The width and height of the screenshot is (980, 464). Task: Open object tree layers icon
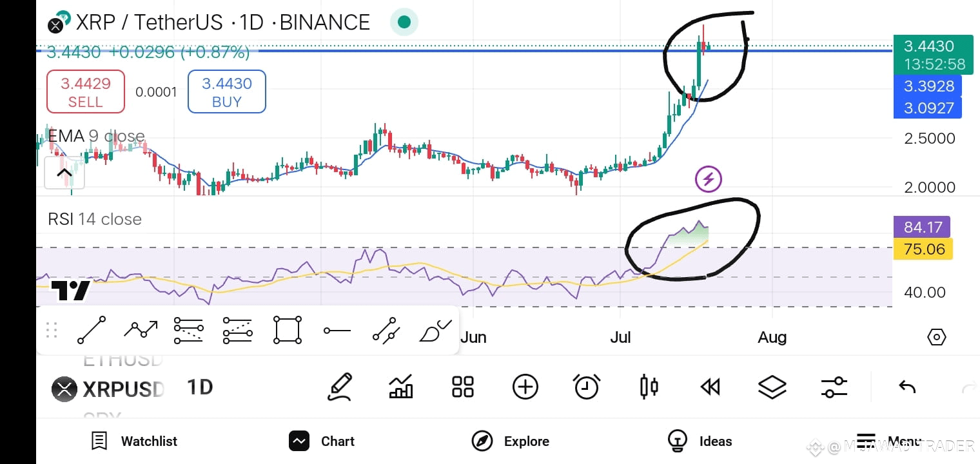point(772,387)
